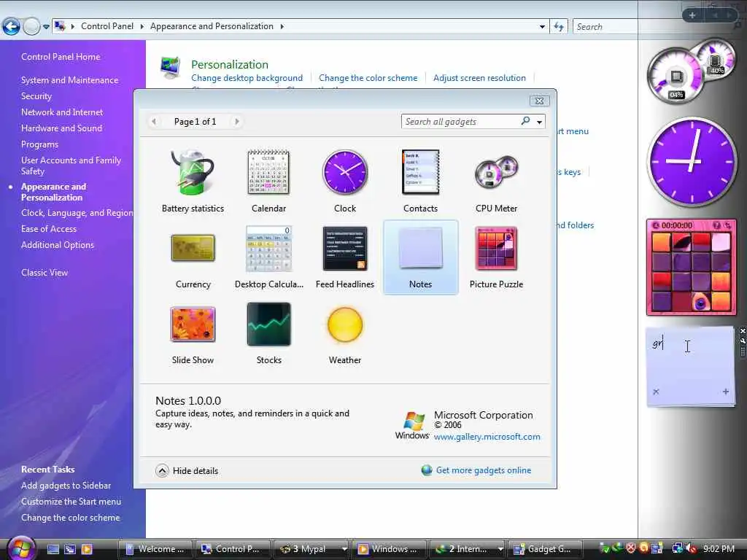Select the Calendar gadget icon

click(x=268, y=172)
